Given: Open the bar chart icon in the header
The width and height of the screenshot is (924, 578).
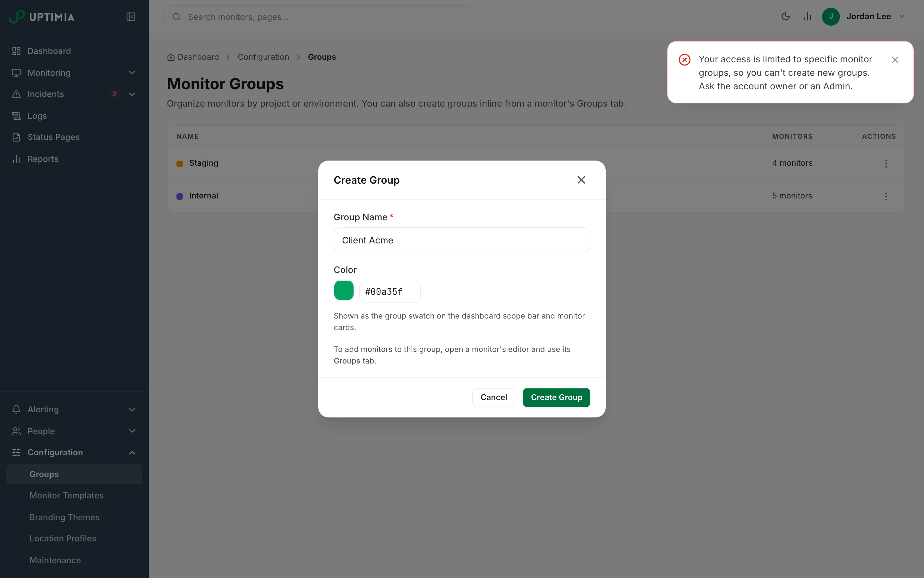Looking at the screenshot, I should point(807,16).
